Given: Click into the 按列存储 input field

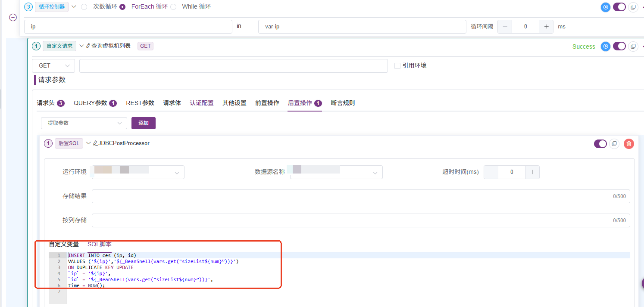Looking at the screenshot, I should [361, 220].
